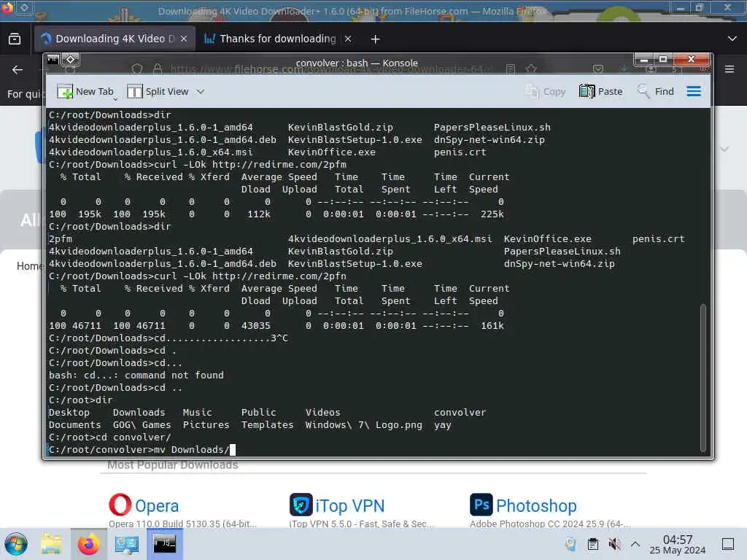
Task: Open Konsole hamburger menu
Action: [x=694, y=91]
